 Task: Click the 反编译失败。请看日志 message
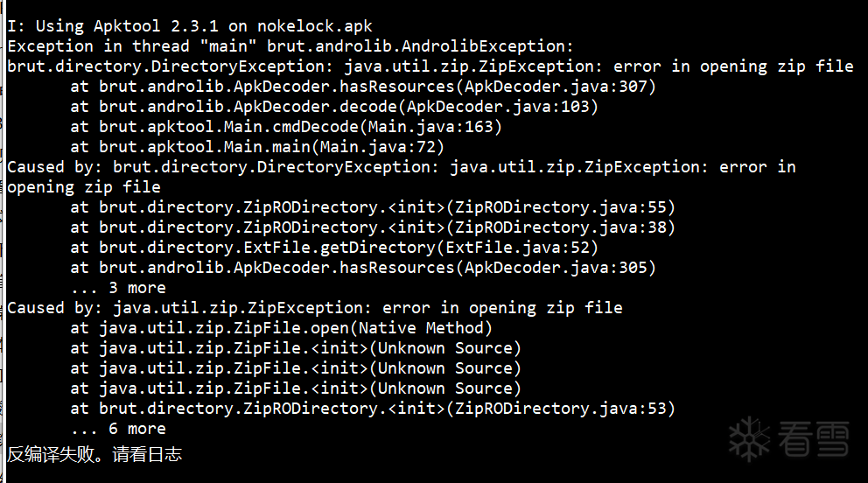pos(94,454)
